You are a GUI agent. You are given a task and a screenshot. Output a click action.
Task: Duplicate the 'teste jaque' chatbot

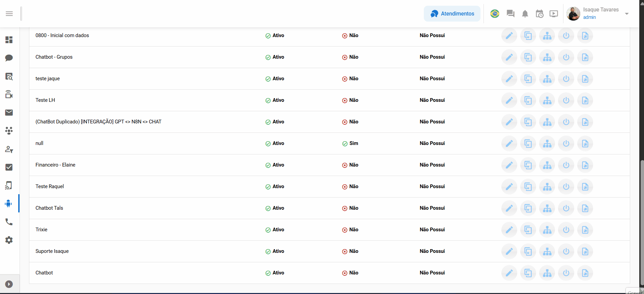pyautogui.click(x=528, y=79)
